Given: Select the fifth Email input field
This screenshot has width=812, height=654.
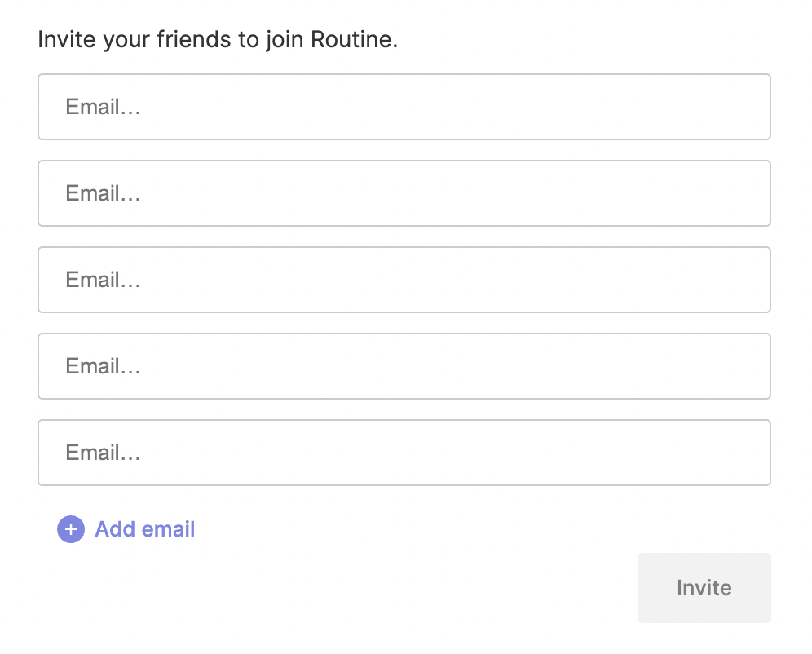Looking at the screenshot, I should click(404, 453).
